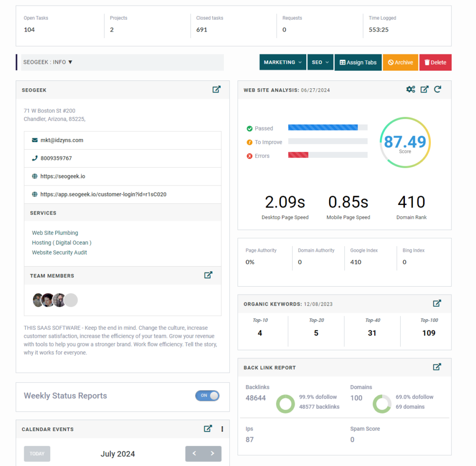Click the blue Passed progress bar
Image resolution: width=476 pixels, height=466 pixels.
pos(328,127)
